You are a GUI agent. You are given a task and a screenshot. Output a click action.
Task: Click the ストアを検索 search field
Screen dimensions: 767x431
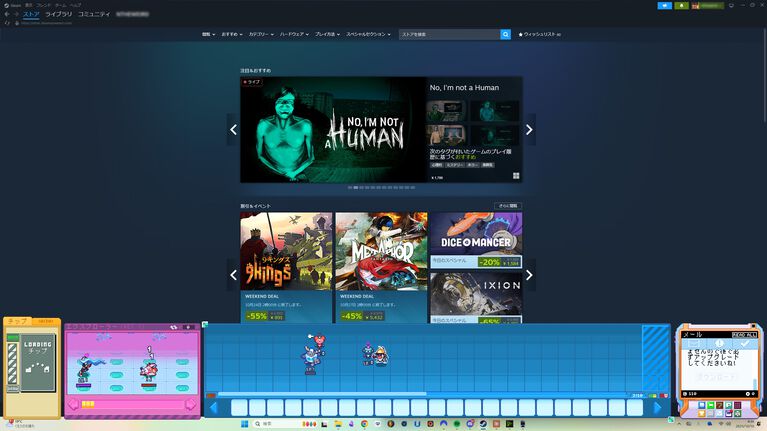tap(449, 34)
